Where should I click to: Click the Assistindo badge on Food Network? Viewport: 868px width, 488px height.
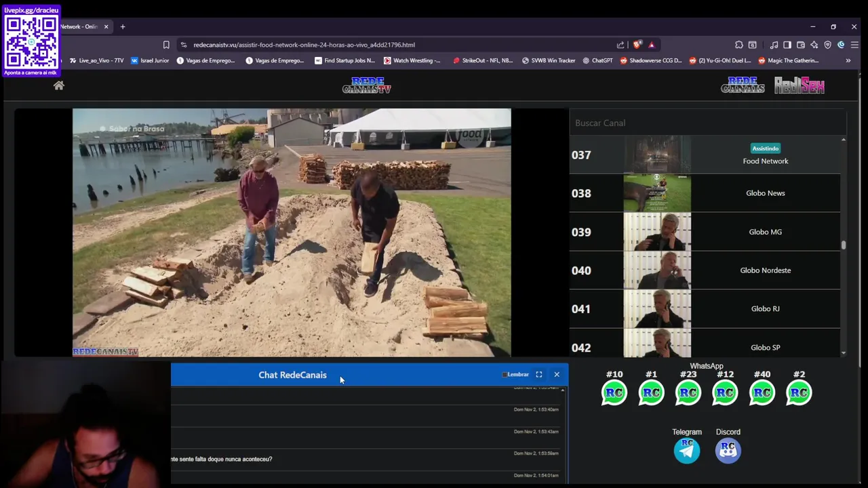766,148
